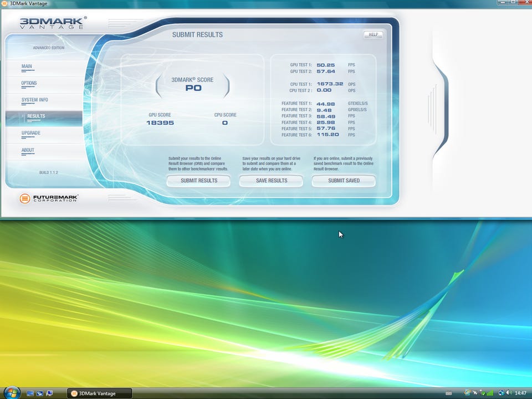Click the 3DMark Vantage title bar icon

4,3
